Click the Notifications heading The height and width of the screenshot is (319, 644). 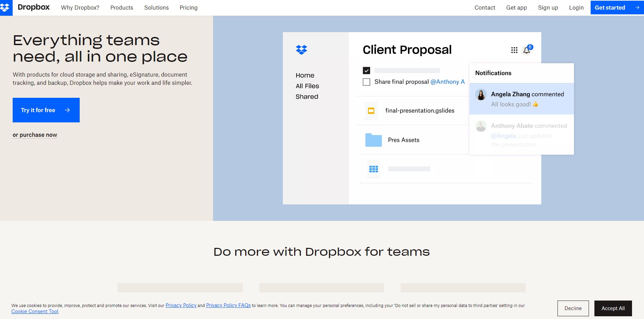493,73
